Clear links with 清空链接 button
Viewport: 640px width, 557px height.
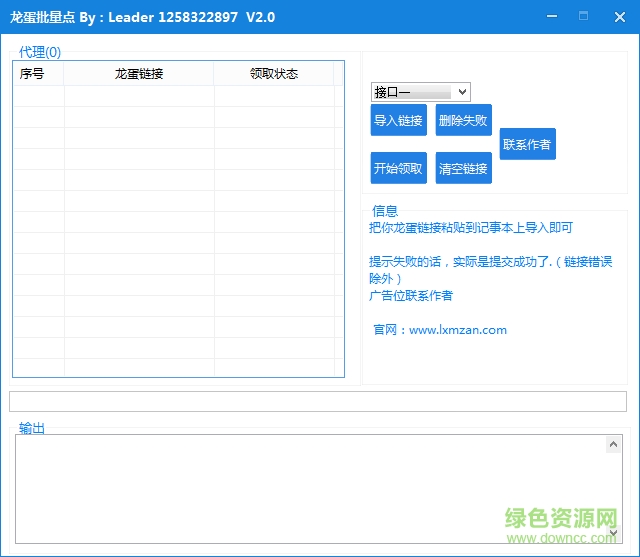463,168
